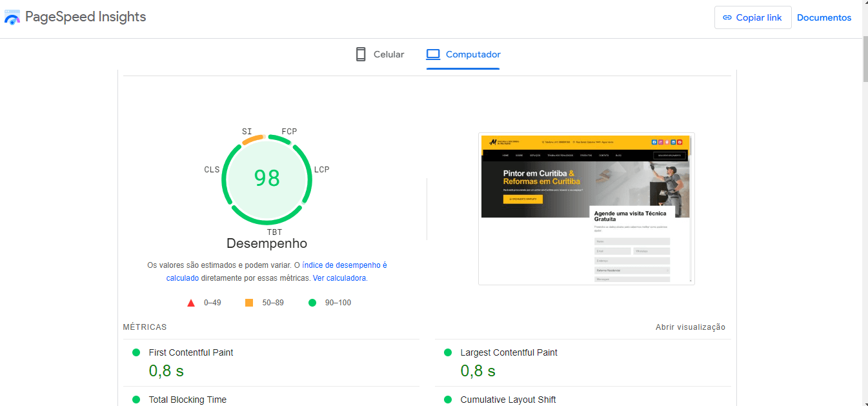Screen dimensions: 868x406
Task: Click the green dot beside Cumulative Layout Shift
Action: (x=447, y=399)
